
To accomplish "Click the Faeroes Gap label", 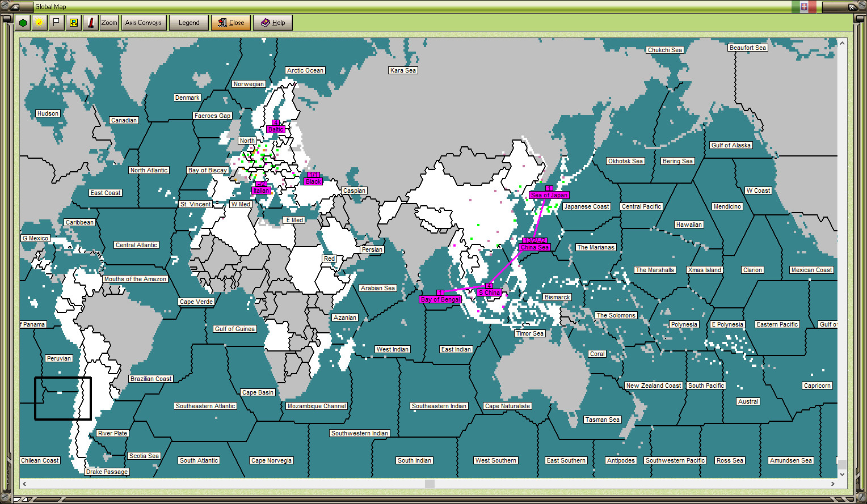I will pyautogui.click(x=212, y=116).
